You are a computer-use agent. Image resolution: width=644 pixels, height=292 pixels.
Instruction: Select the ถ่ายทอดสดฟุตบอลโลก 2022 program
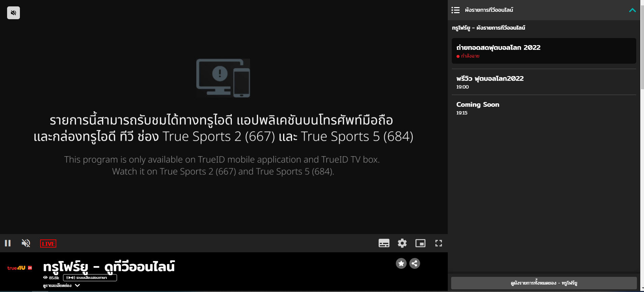[x=544, y=51]
